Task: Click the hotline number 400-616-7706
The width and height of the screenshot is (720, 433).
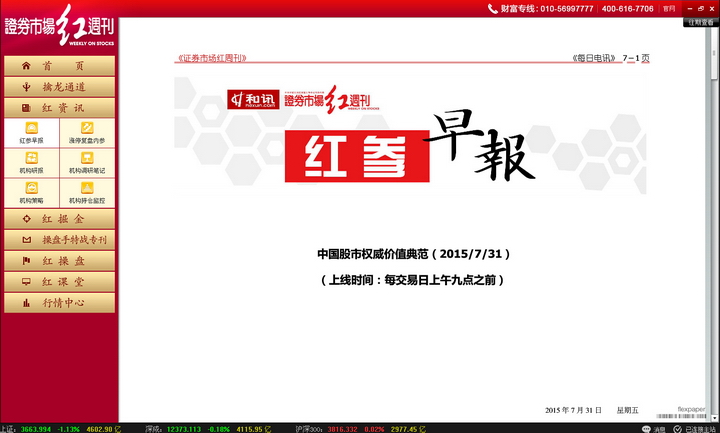Action: coord(627,9)
